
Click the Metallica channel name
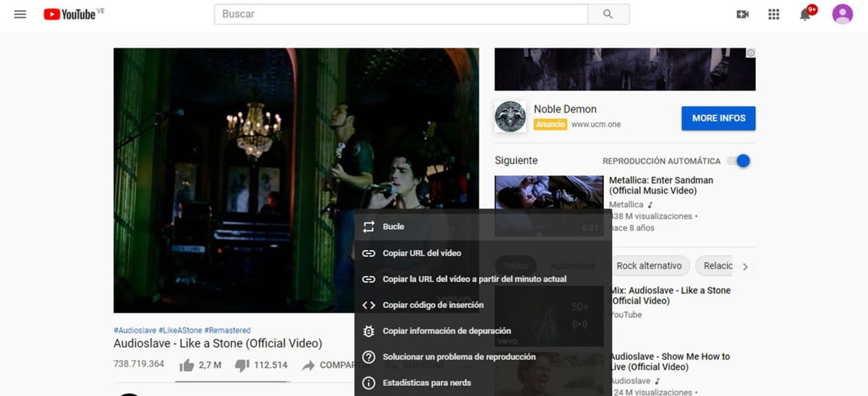626,205
